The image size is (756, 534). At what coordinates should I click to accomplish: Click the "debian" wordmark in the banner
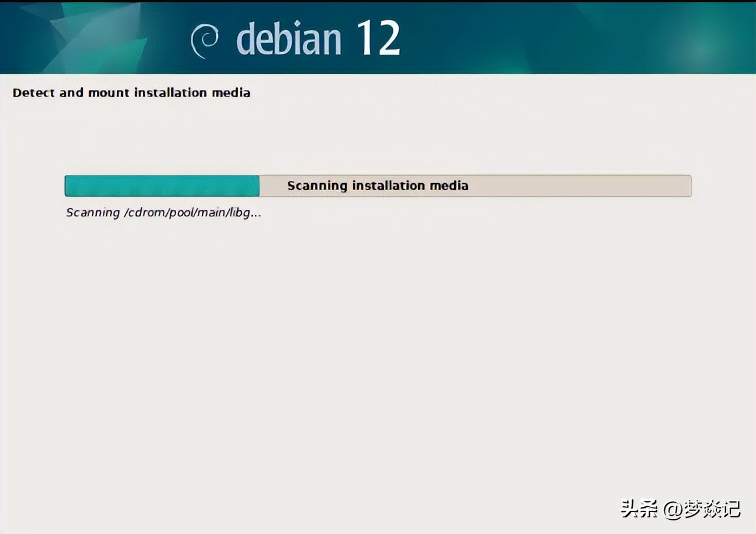click(289, 40)
